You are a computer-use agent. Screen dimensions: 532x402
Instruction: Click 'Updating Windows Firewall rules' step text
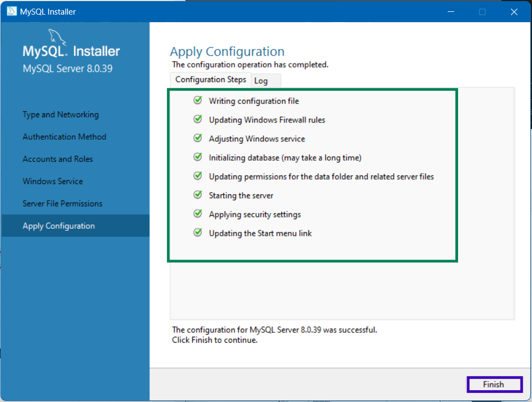[267, 120]
